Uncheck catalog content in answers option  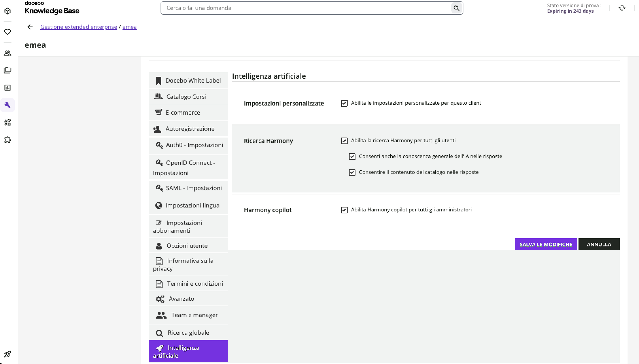point(352,173)
